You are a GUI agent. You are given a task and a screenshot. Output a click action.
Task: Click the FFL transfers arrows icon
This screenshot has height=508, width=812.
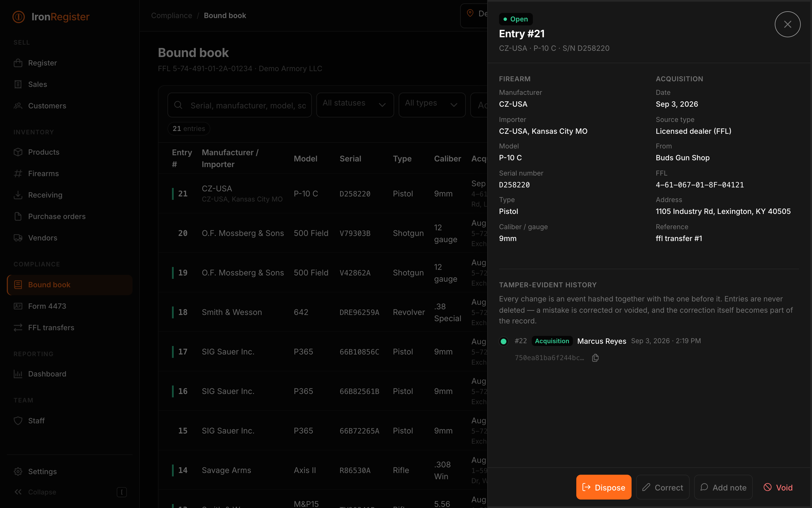tap(18, 328)
